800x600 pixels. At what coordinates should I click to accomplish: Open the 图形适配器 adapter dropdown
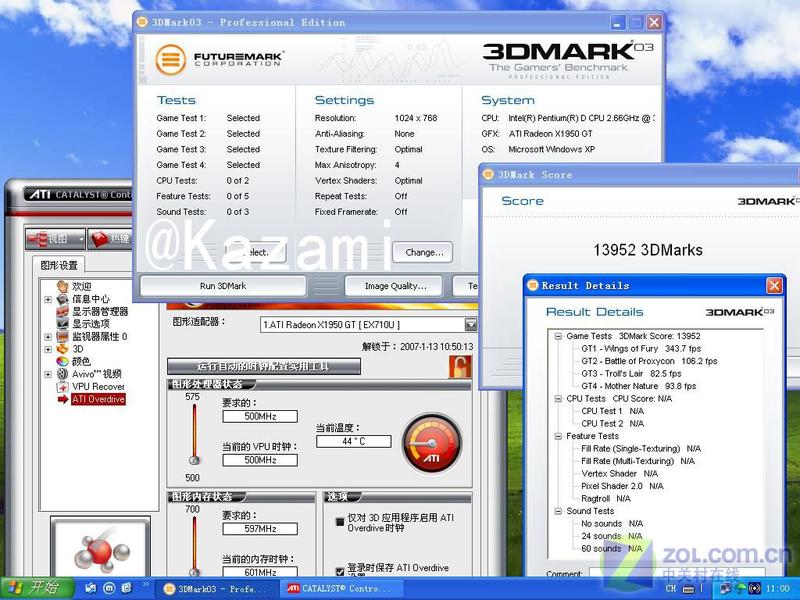point(470,324)
